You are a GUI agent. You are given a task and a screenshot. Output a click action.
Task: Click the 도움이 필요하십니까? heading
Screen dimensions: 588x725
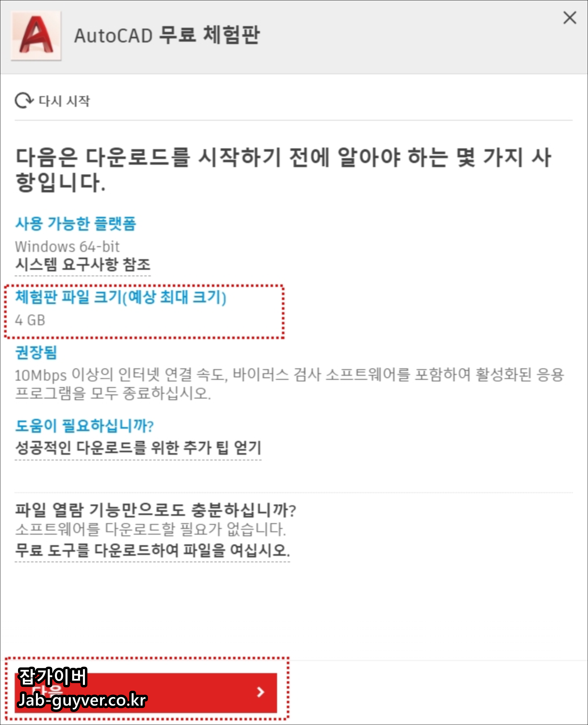point(84,426)
